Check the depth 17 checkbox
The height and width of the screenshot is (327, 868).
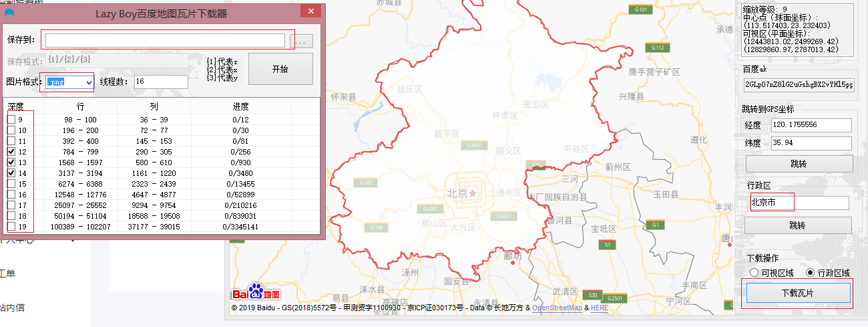click(x=12, y=205)
